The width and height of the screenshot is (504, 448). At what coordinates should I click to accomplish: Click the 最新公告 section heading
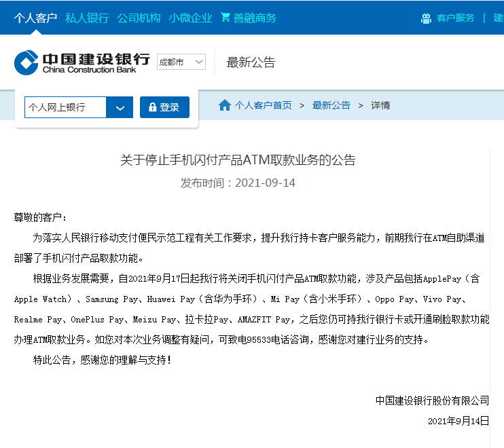click(251, 62)
